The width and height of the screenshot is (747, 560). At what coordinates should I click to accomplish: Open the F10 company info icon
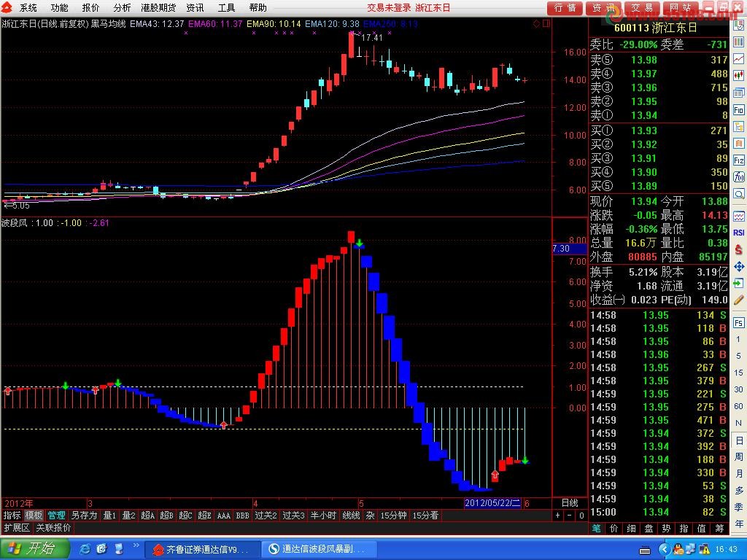pyautogui.click(x=739, y=110)
